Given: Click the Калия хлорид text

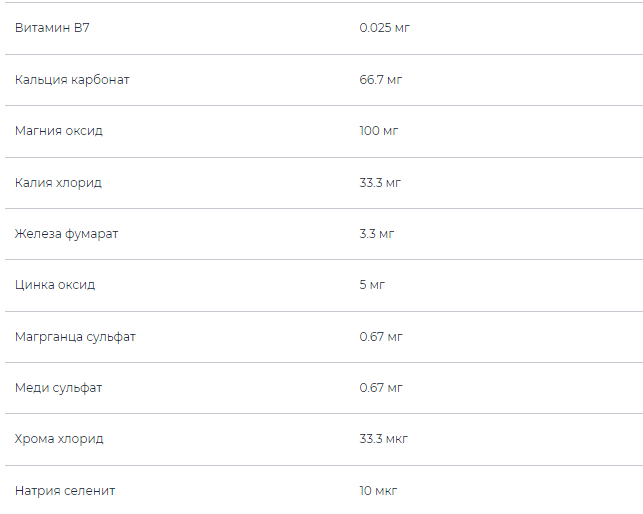Looking at the screenshot, I should tap(58, 182).
